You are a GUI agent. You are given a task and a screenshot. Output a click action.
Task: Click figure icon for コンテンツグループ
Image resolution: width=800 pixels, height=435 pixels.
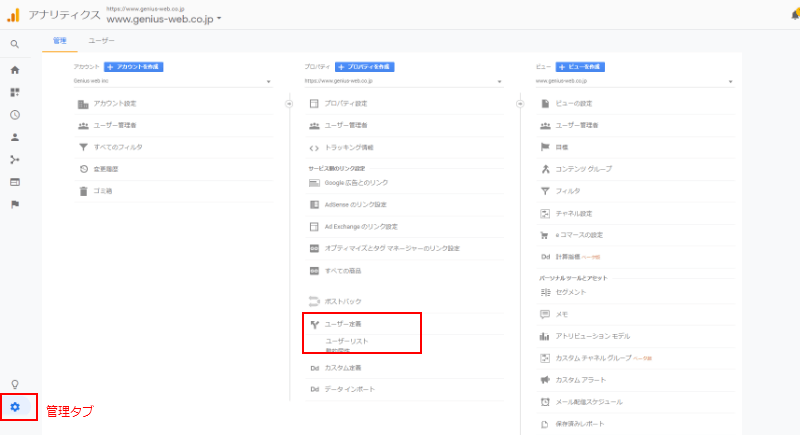tap(545, 169)
